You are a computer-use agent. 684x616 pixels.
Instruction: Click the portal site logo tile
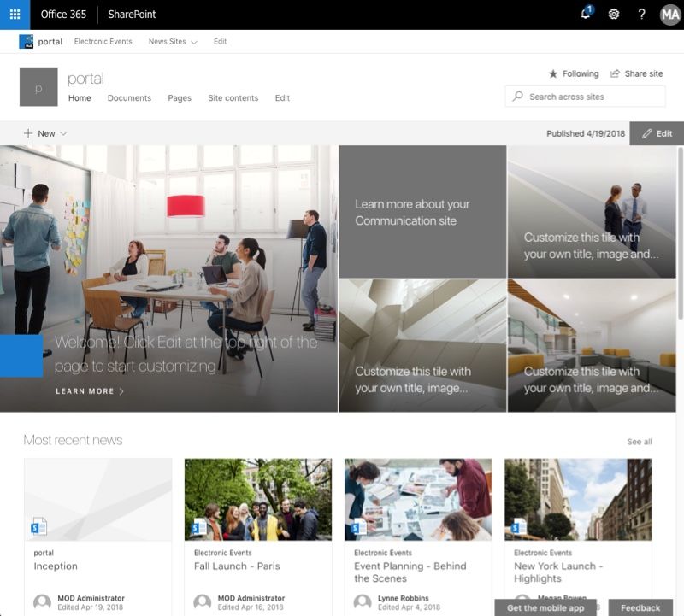40,87
